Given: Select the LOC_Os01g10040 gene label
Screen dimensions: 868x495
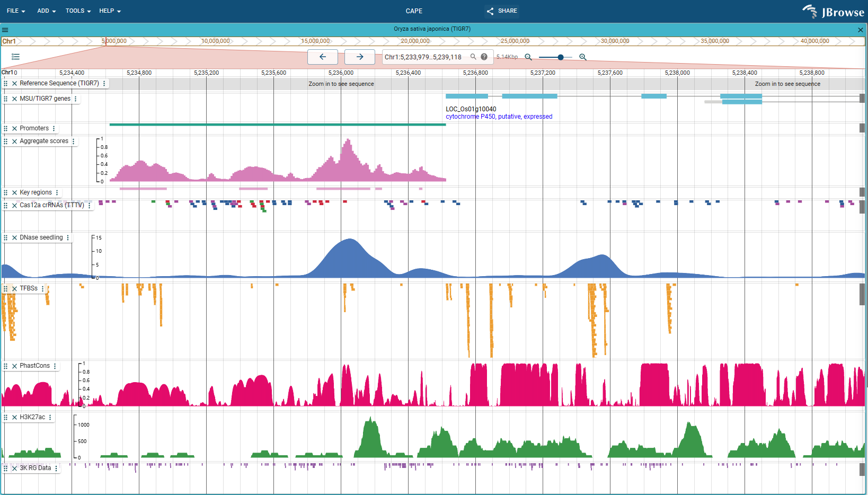Looking at the screenshot, I should point(471,109).
